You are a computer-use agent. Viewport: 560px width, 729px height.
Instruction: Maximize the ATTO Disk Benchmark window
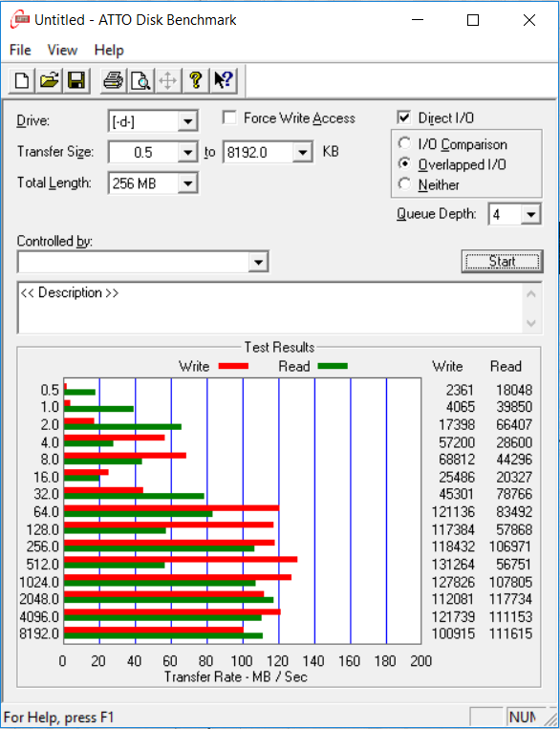pos(473,20)
